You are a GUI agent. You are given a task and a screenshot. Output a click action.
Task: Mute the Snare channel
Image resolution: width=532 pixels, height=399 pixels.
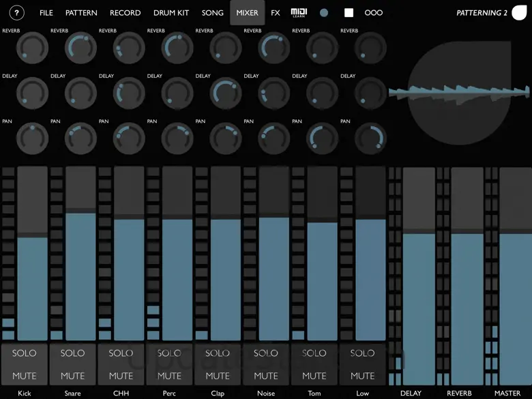[73, 375]
